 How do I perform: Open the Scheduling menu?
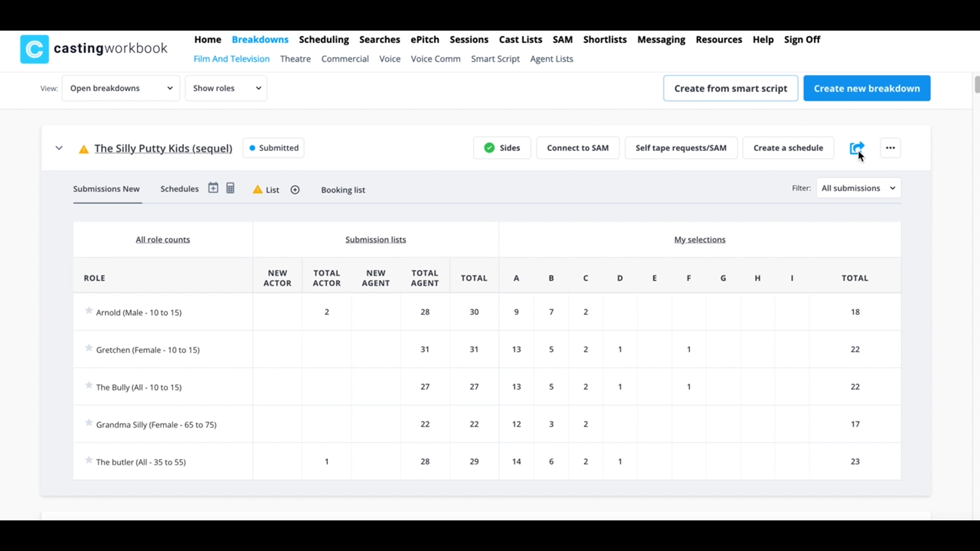[x=324, y=39]
